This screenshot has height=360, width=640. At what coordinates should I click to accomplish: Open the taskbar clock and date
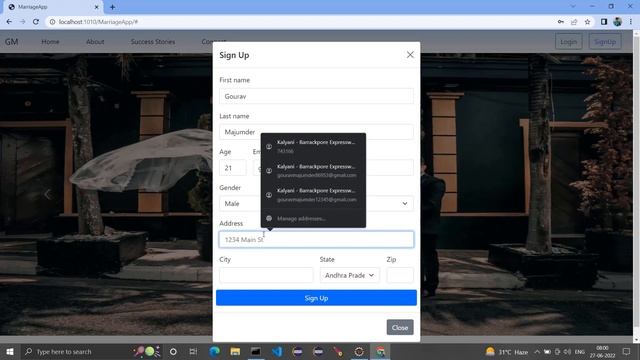click(602, 351)
